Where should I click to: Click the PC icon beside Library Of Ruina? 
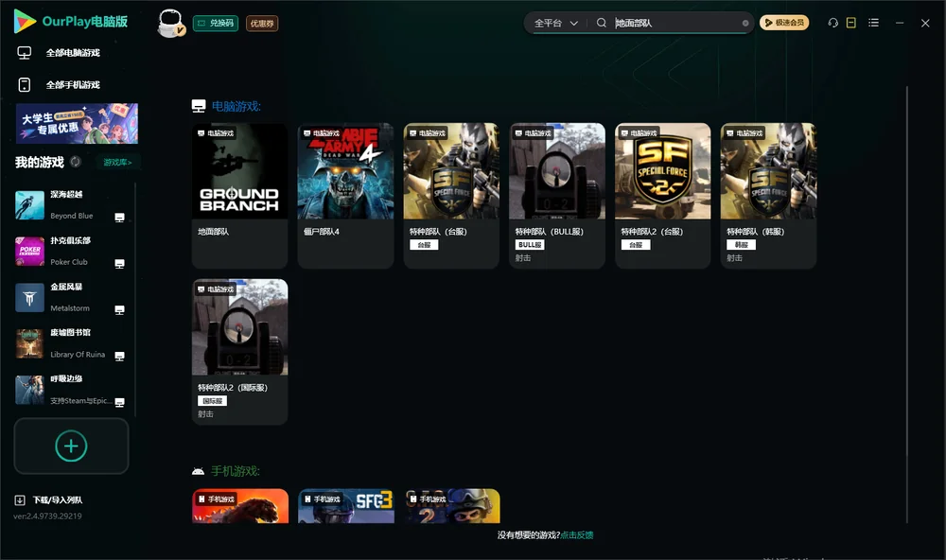coord(119,356)
